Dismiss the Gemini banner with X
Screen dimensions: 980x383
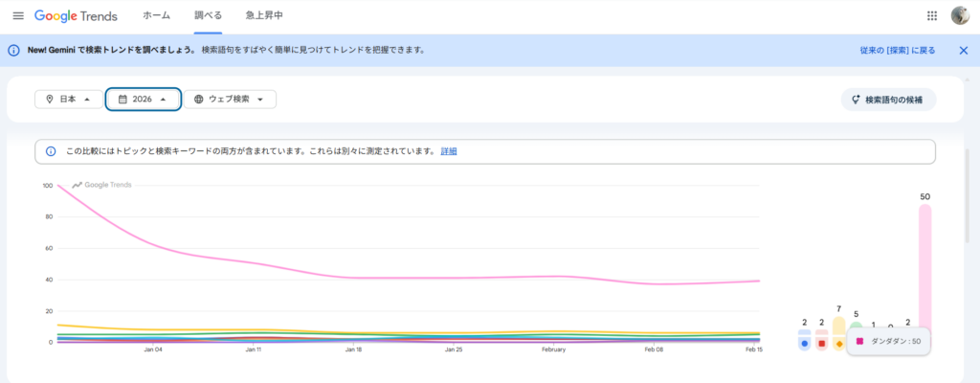(963, 50)
